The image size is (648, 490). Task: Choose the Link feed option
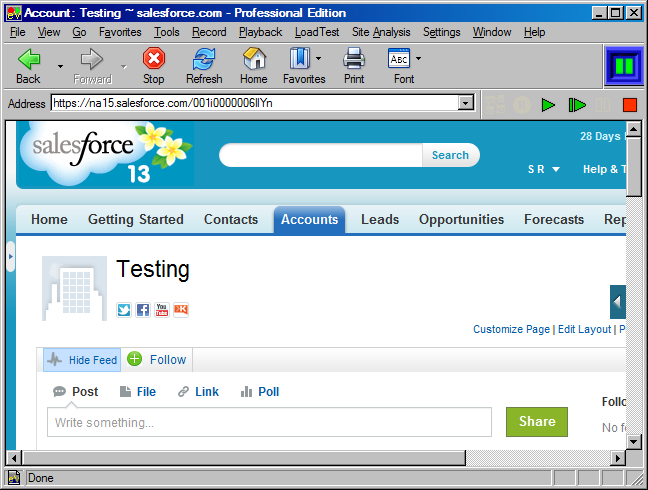click(198, 391)
